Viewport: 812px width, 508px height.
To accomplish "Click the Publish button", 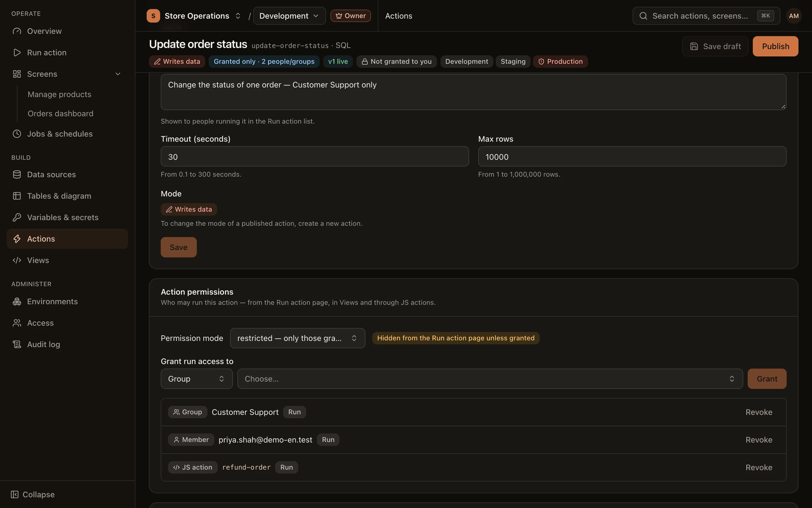I will click(775, 46).
